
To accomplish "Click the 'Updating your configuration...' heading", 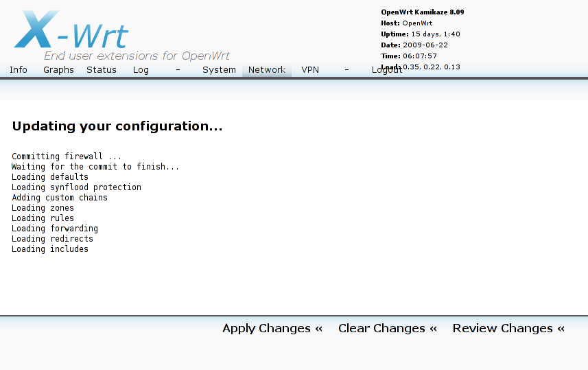I will (117, 126).
